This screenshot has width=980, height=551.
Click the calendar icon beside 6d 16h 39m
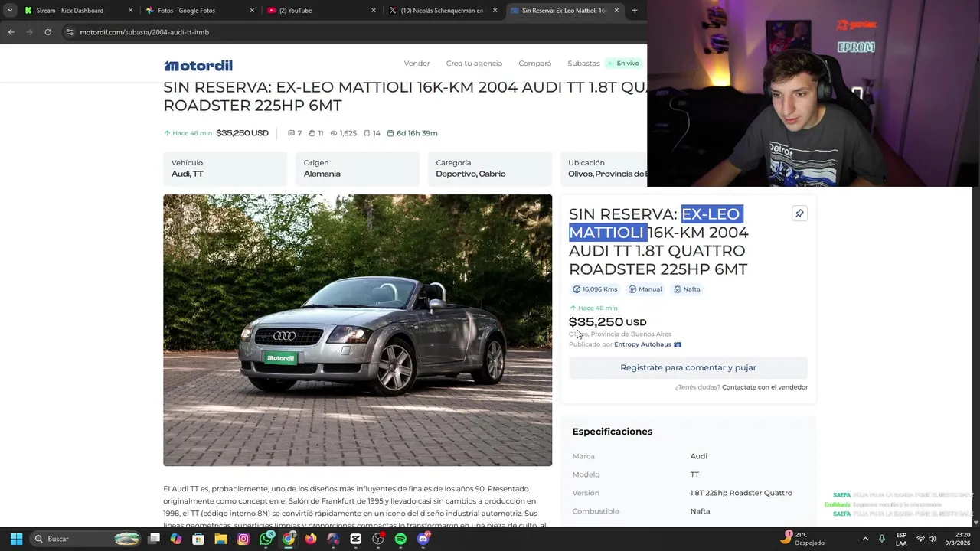(390, 133)
